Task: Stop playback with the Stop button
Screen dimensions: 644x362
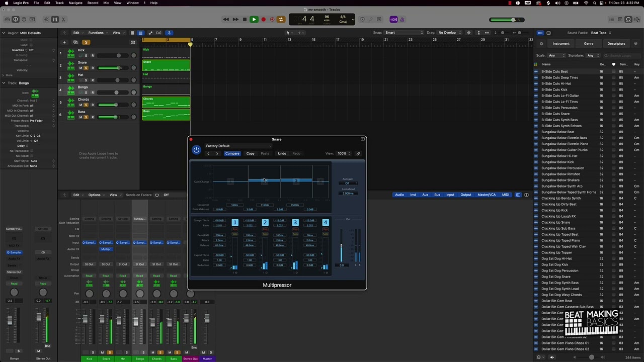Action: click(245, 20)
